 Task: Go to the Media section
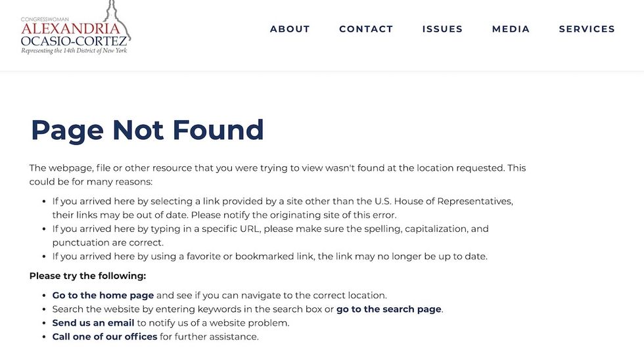(511, 29)
